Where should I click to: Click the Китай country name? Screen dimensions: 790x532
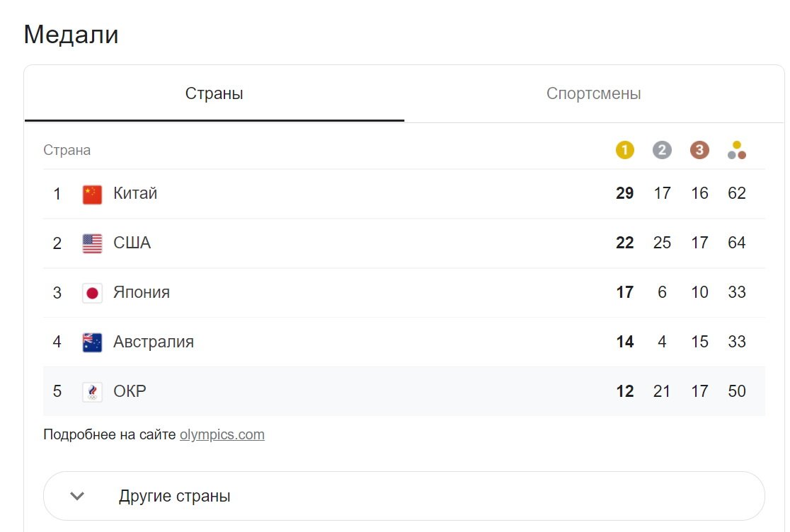pos(135,193)
